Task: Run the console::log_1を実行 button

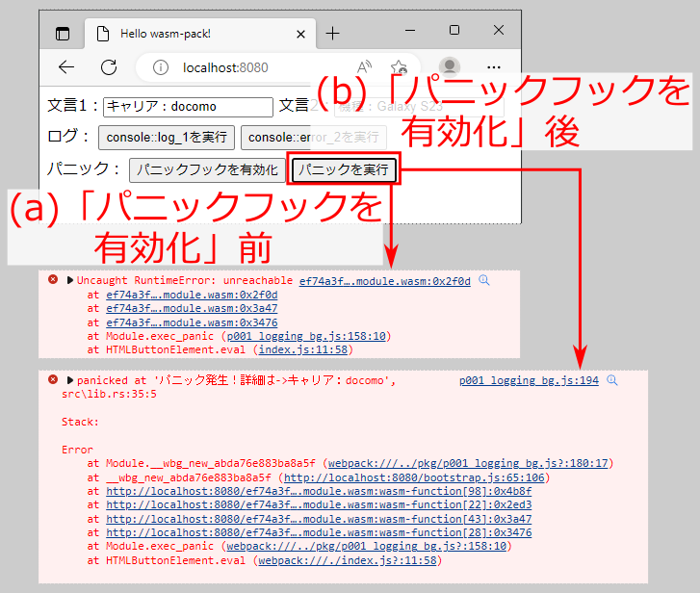Action: coord(167,138)
